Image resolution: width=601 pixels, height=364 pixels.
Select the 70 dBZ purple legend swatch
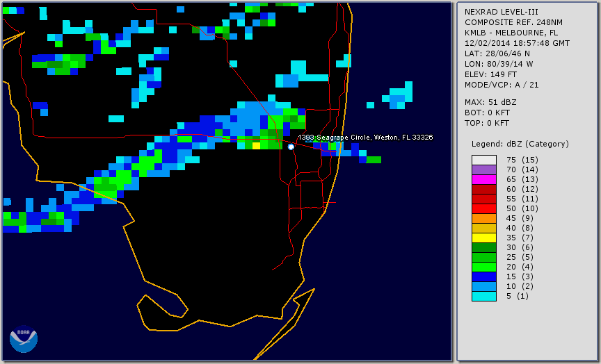[x=483, y=170]
